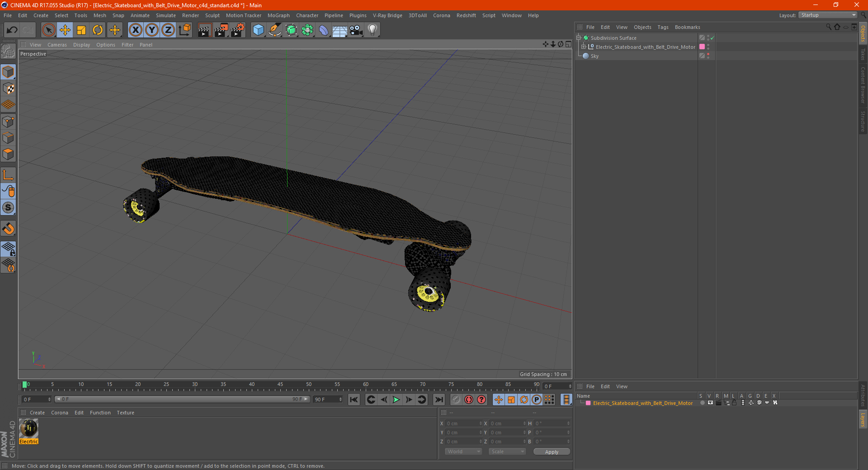Toggle Subdivision Surface enabled checkmark

[712, 38]
